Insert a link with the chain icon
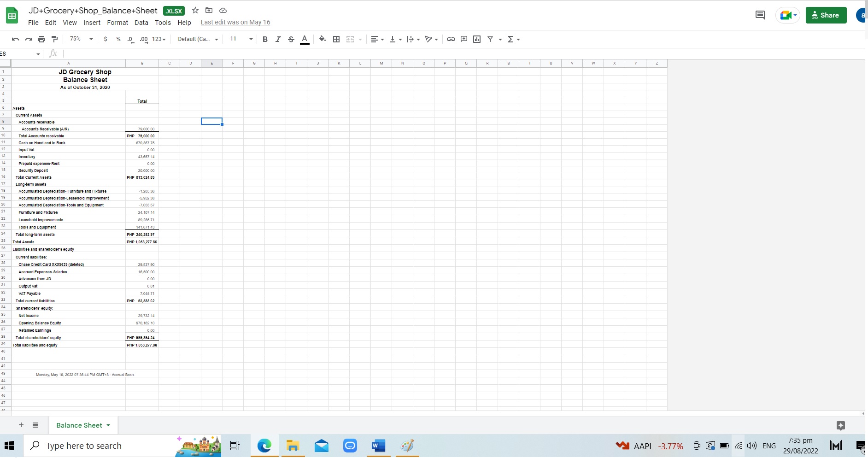 tap(451, 39)
